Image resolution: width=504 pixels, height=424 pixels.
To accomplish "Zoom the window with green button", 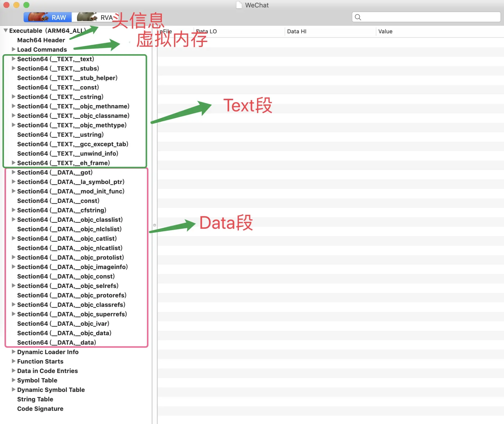I will (x=26, y=5).
